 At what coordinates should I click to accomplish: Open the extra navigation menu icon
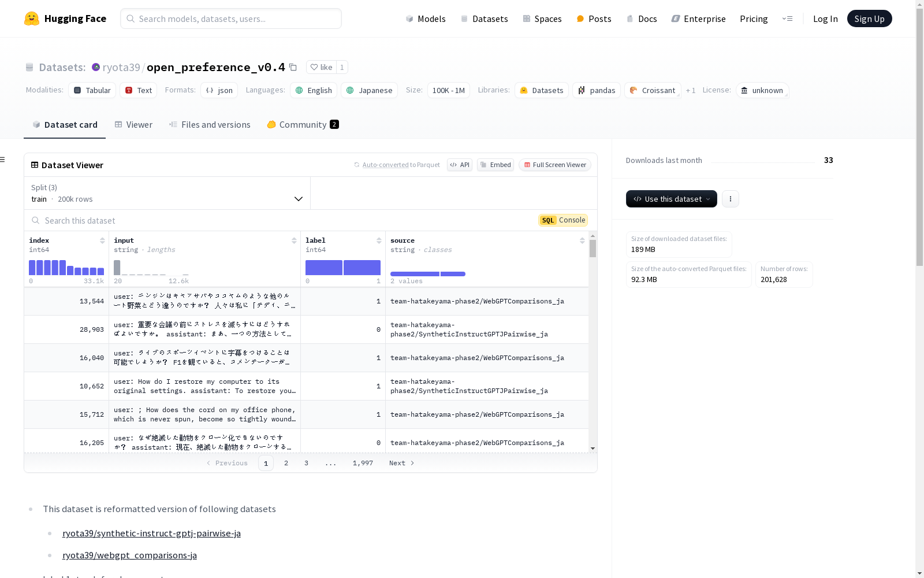[x=787, y=18]
